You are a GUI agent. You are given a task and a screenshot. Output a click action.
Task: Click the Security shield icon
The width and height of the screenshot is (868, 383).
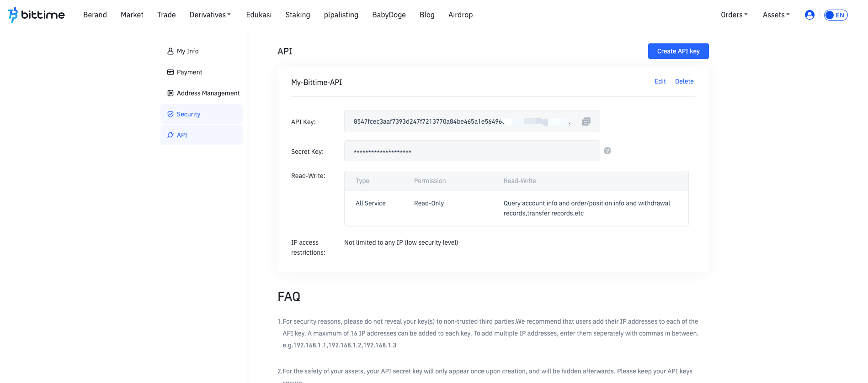(x=170, y=114)
